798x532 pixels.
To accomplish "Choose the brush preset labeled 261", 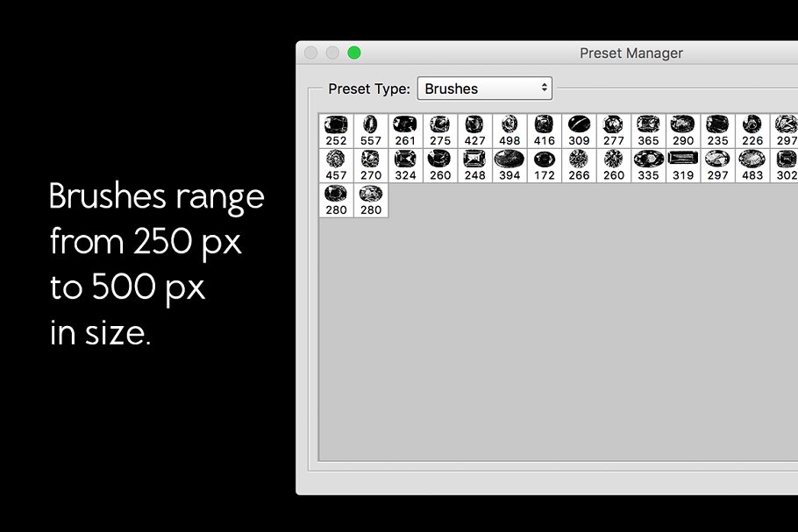I will coord(405,130).
